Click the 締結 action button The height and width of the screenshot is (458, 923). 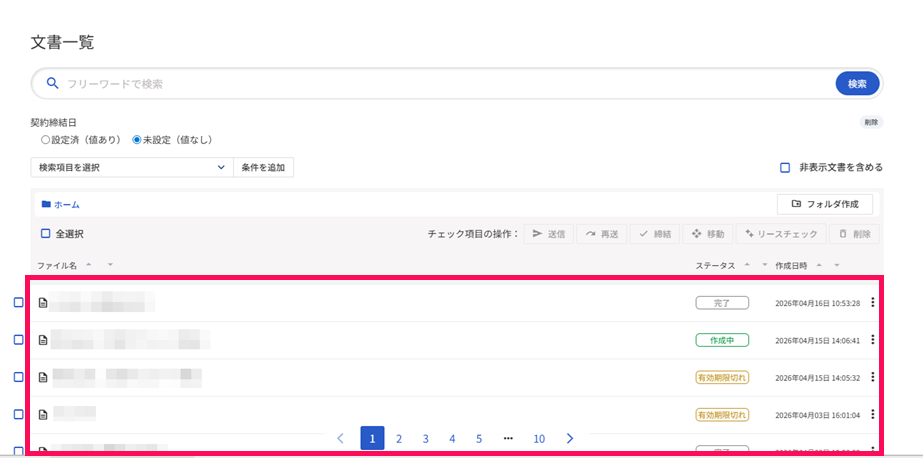655,234
